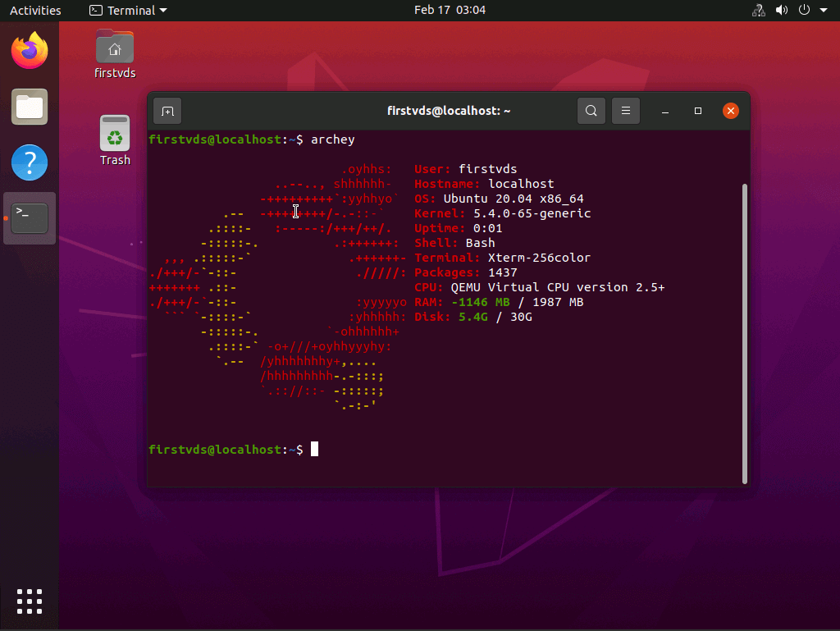The width and height of the screenshot is (840, 631).
Task: Click the User value 'firstvds'
Action: coord(487,169)
